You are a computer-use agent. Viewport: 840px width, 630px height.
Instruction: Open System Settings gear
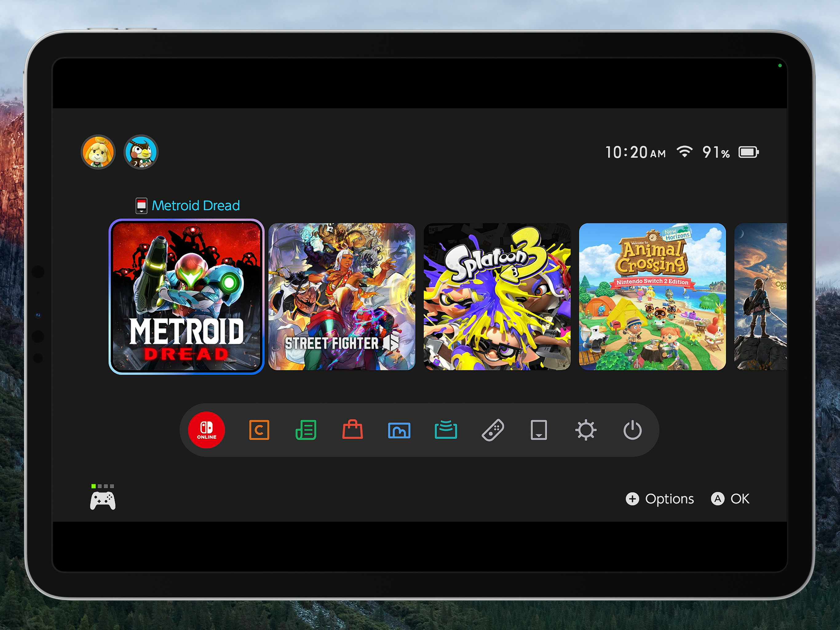pyautogui.click(x=585, y=430)
